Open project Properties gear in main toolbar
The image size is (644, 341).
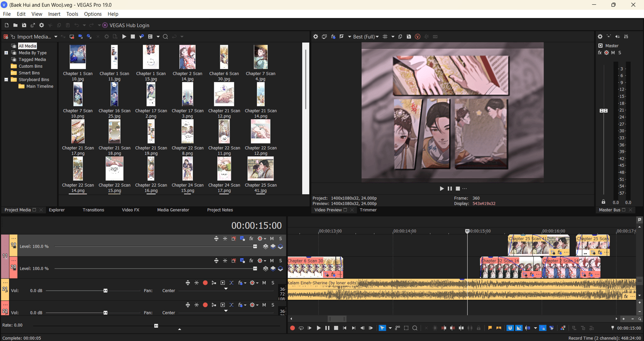click(x=42, y=25)
